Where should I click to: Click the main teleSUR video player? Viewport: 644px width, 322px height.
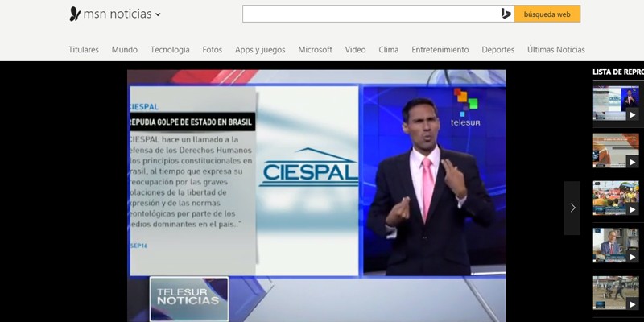[316, 193]
